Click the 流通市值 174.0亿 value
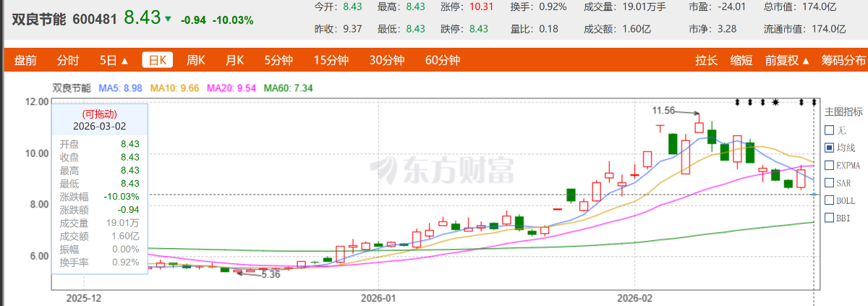This screenshot has width=868, height=306. click(x=830, y=29)
